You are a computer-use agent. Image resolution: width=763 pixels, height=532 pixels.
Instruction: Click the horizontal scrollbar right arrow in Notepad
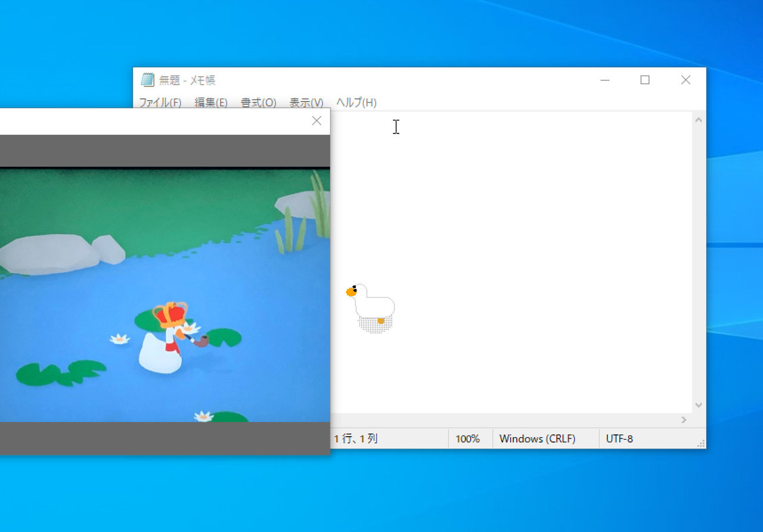click(x=684, y=420)
